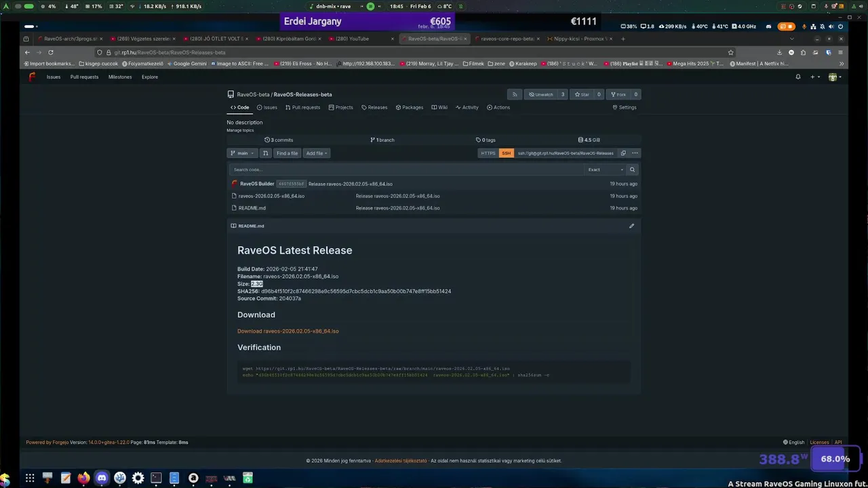
Task: Open the Adatkezelési tájékoztató footer link
Action: [x=401, y=461]
